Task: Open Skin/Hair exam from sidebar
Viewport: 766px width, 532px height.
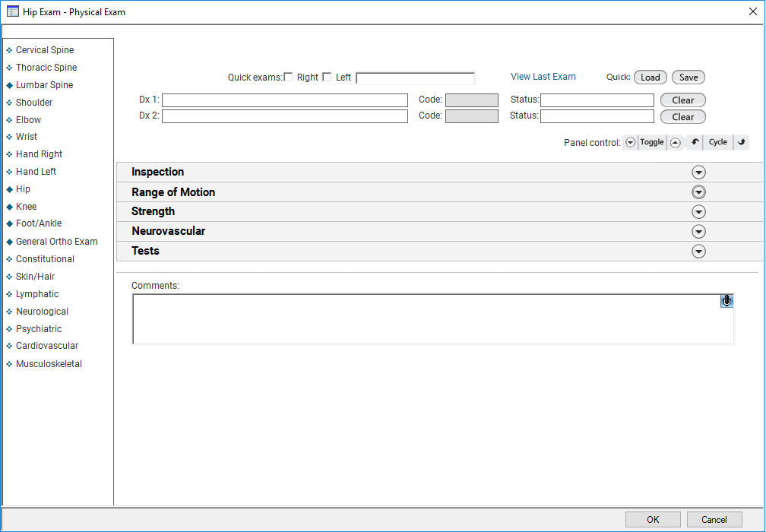Action: (x=35, y=277)
